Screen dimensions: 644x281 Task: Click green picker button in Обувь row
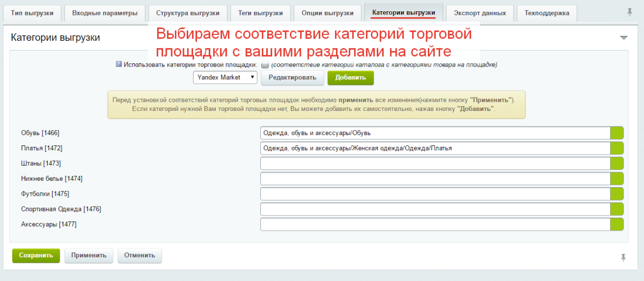click(617, 132)
